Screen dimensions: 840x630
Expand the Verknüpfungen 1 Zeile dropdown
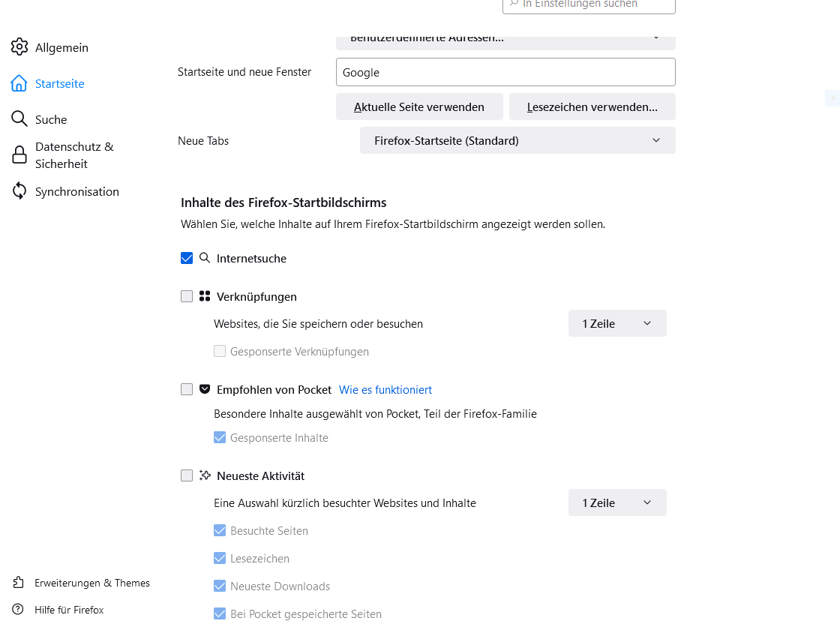(x=617, y=323)
